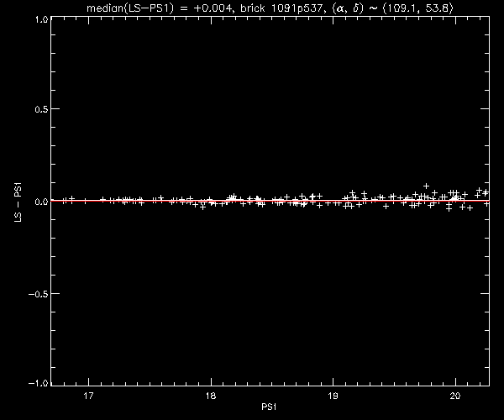Click the y-axis tick label '1.0'

tap(41, 19)
